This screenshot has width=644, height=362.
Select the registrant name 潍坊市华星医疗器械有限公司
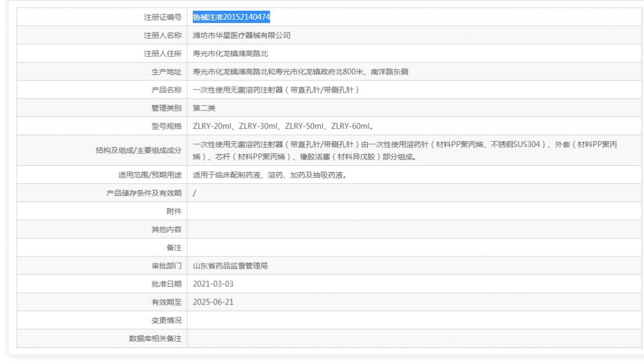point(241,35)
